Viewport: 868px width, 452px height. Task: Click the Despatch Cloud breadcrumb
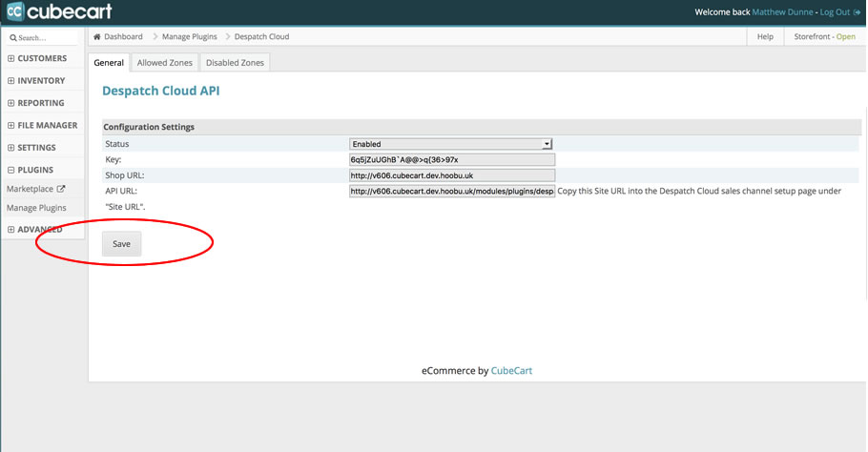pos(261,36)
